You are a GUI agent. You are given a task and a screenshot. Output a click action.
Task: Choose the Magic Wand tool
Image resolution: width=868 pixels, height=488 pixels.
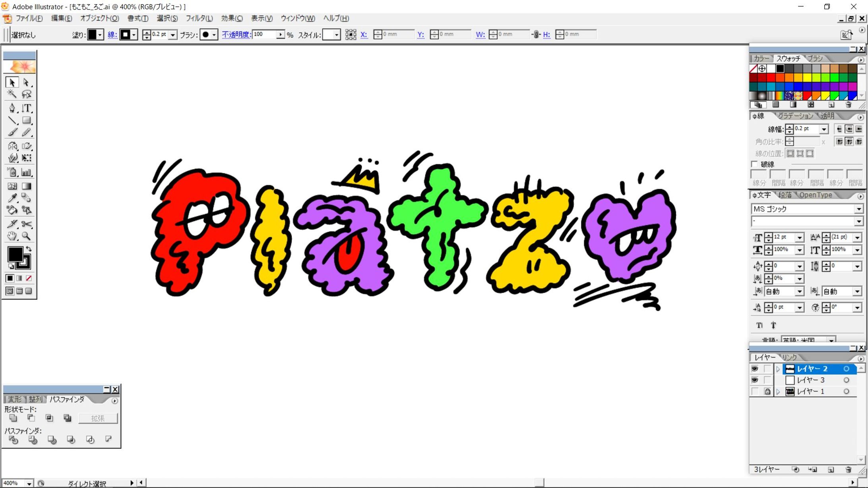(12, 94)
